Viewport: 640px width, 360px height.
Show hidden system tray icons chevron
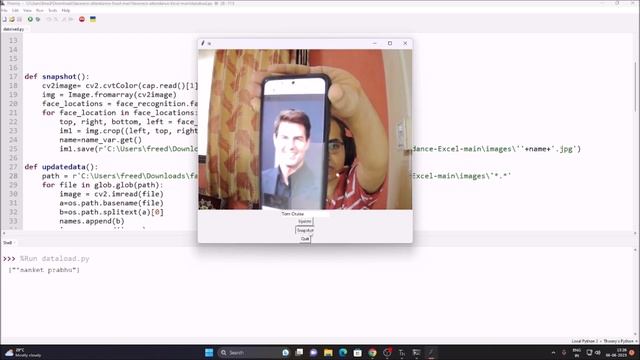coord(553,353)
